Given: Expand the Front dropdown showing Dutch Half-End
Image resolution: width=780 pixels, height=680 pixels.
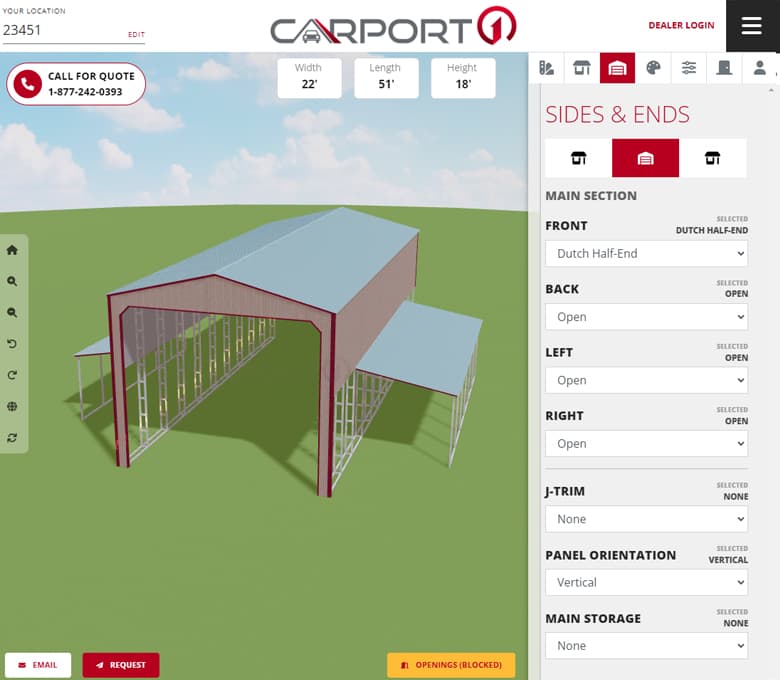Looking at the screenshot, I should coord(646,254).
